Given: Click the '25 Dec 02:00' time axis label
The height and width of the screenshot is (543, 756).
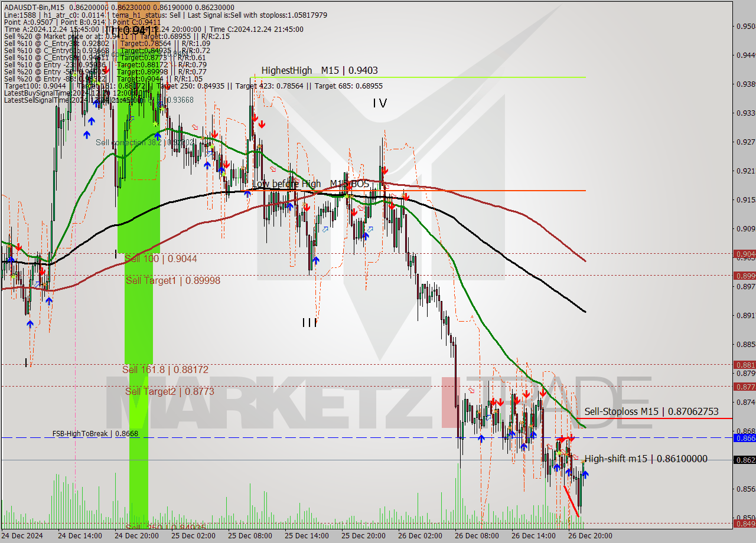Looking at the screenshot, I should pos(193,536).
